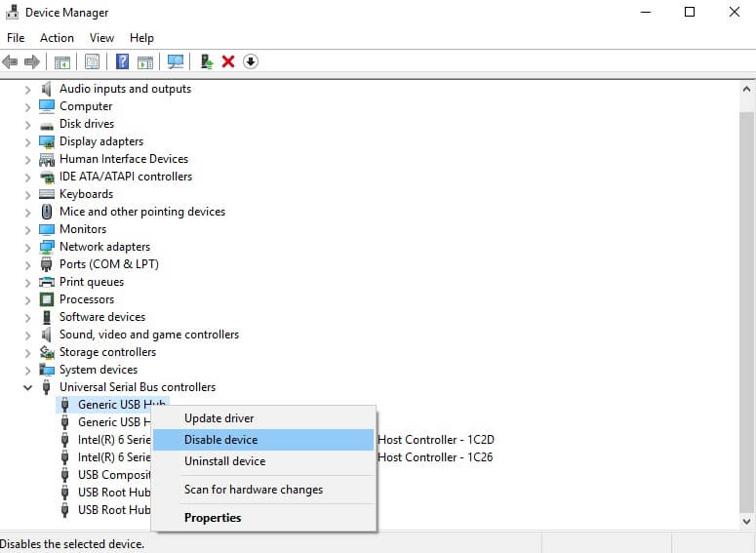756x553 pixels.
Task: Show or hide the console tree icon
Action: 62,61
